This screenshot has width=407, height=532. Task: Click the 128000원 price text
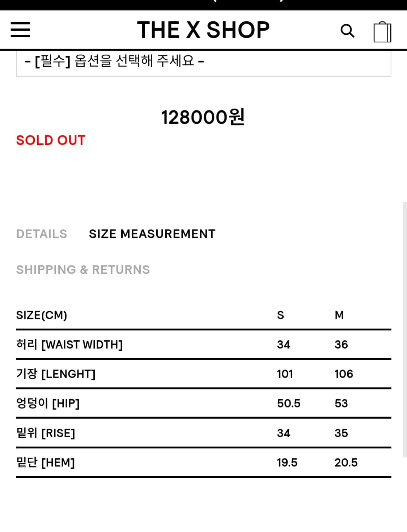pos(203,117)
